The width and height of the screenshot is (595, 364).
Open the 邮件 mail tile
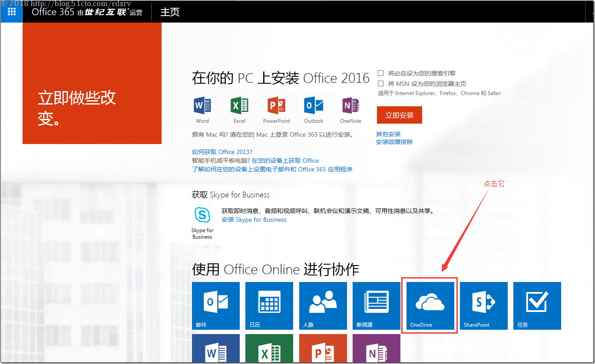216,306
